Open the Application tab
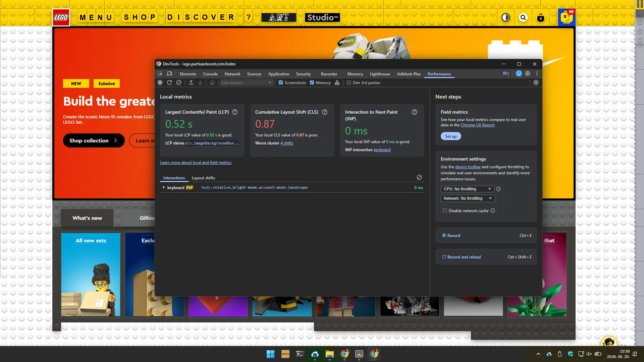Viewport: 644px width, 362px height. coord(279,74)
